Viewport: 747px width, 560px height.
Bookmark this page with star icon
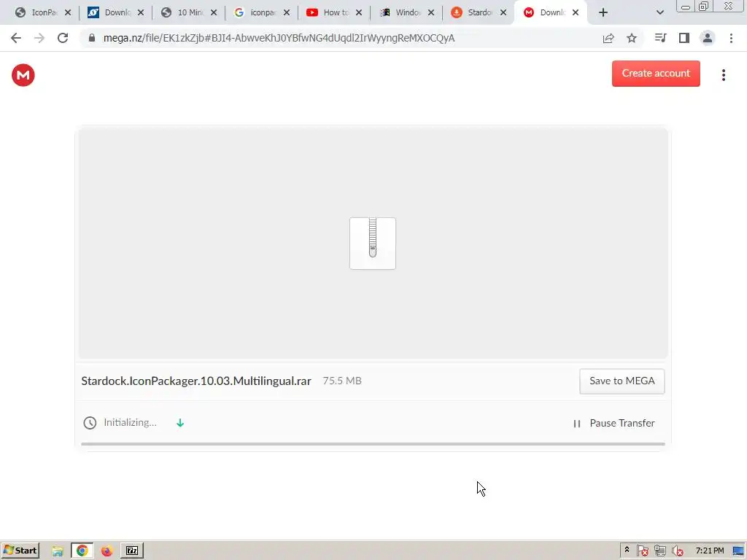pyautogui.click(x=632, y=38)
